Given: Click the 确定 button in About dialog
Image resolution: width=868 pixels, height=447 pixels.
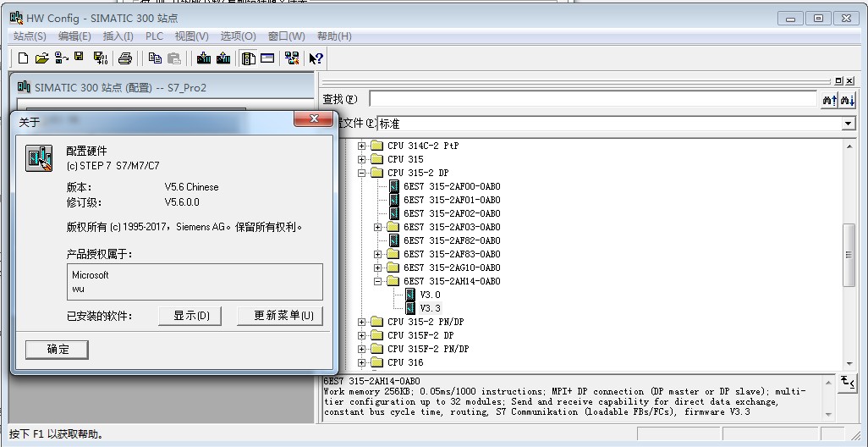Looking at the screenshot, I should (57, 350).
